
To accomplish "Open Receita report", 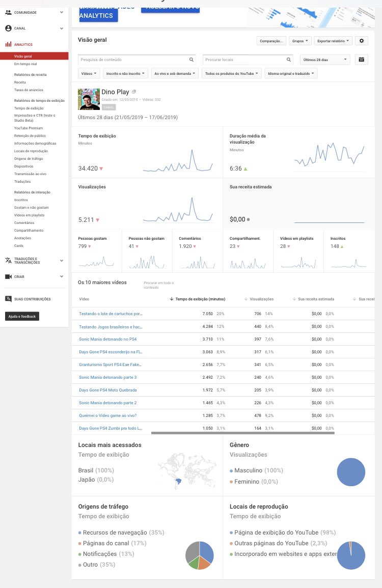I will click(x=20, y=82).
